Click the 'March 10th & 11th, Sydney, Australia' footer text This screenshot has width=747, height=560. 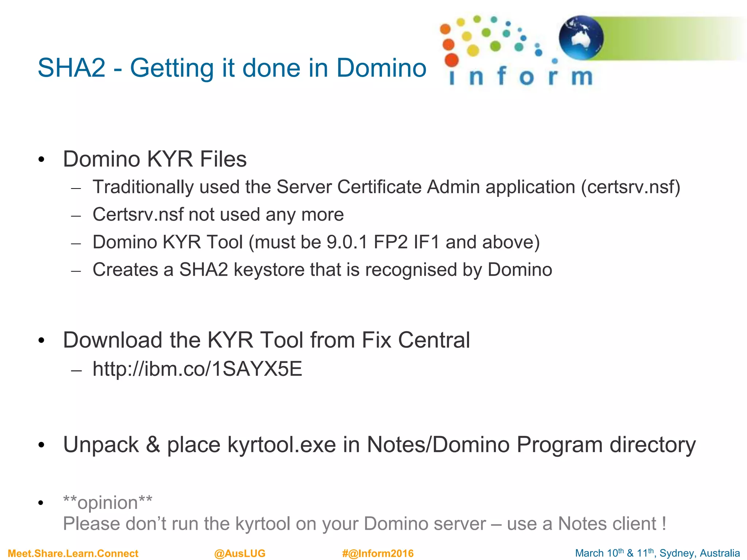[657, 553]
